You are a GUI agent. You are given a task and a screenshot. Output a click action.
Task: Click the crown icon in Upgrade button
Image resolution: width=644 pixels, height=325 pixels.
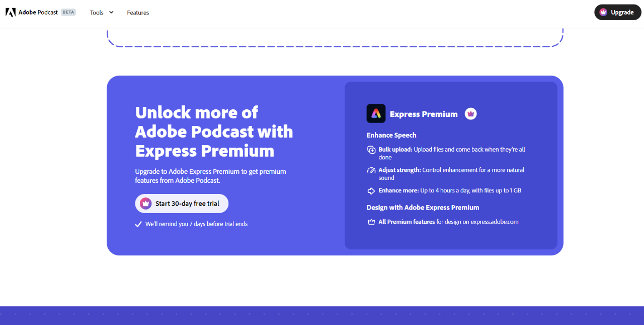pos(603,12)
